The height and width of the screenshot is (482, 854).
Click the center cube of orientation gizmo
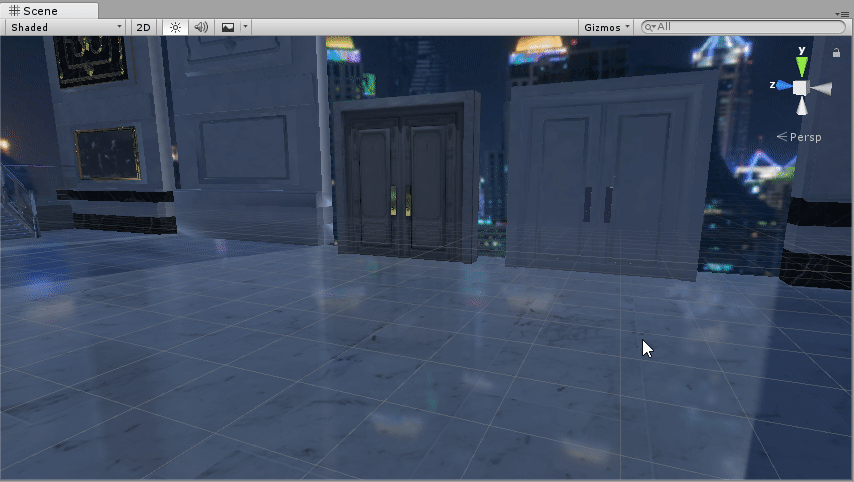(x=801, y=88)
